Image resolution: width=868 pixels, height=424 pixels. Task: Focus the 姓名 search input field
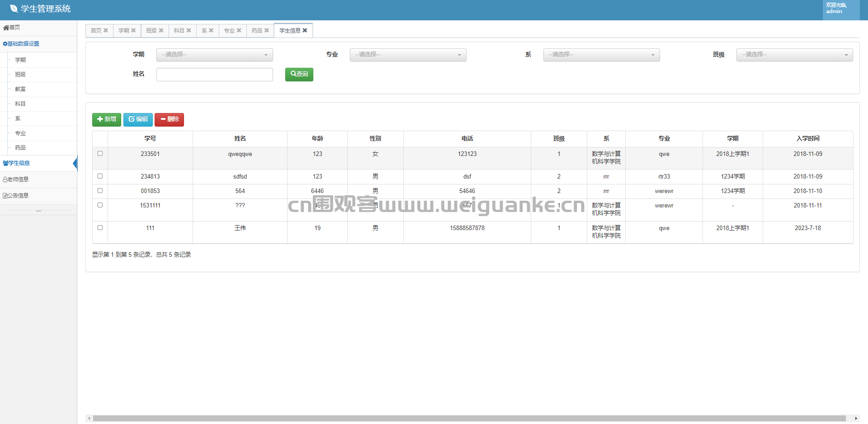coord(214,74)
